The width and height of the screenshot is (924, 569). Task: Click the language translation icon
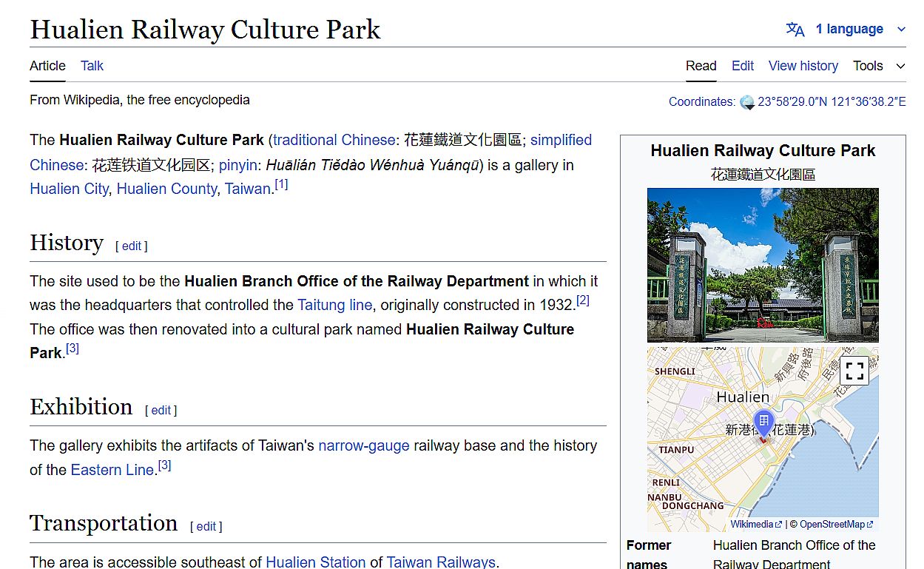(x=795, y=30)
